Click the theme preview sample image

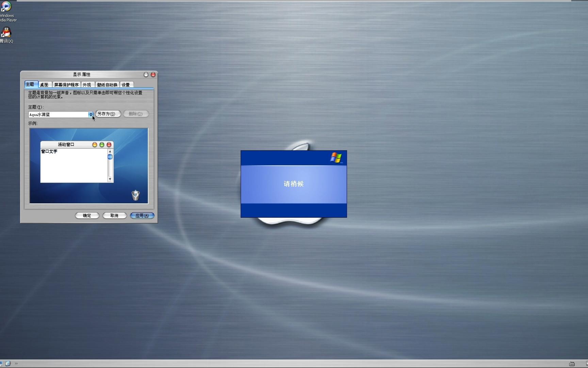89,166
